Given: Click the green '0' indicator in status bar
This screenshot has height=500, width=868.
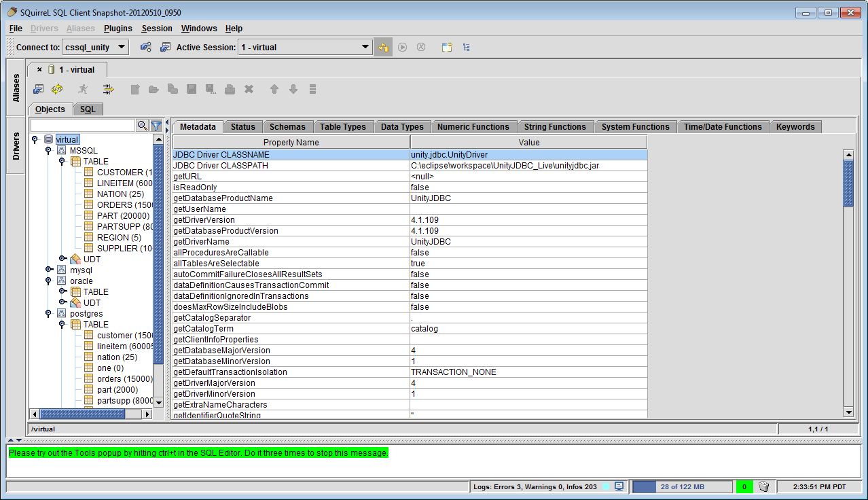Looking at the screenshot, I should point(744,486).
